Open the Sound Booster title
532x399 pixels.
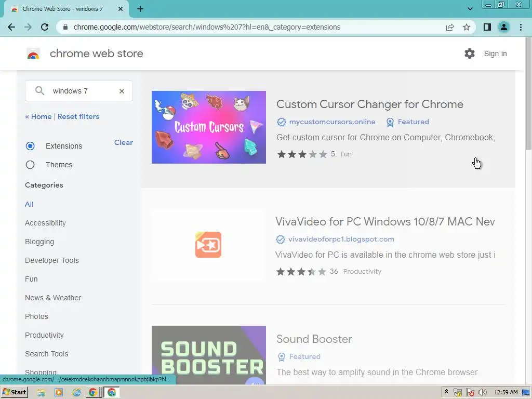pyautogui.click(x=314, y=339)
